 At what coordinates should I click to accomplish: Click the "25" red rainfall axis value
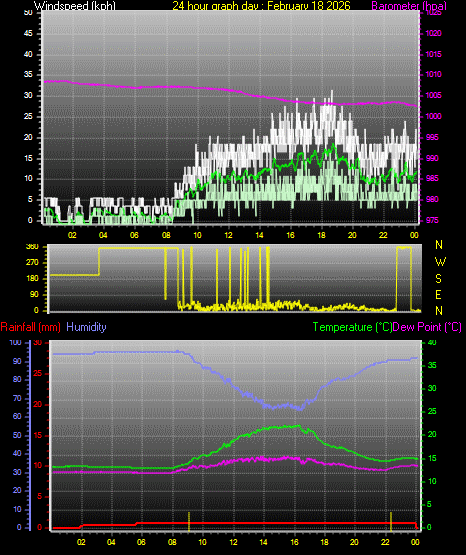(x=38, y=373)
